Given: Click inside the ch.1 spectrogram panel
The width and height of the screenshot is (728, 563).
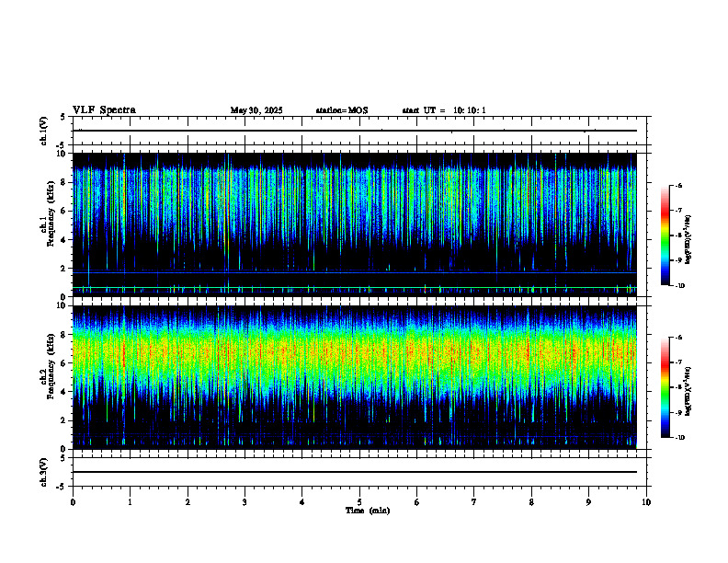Looking at the screenshot, I should [354, 224].
